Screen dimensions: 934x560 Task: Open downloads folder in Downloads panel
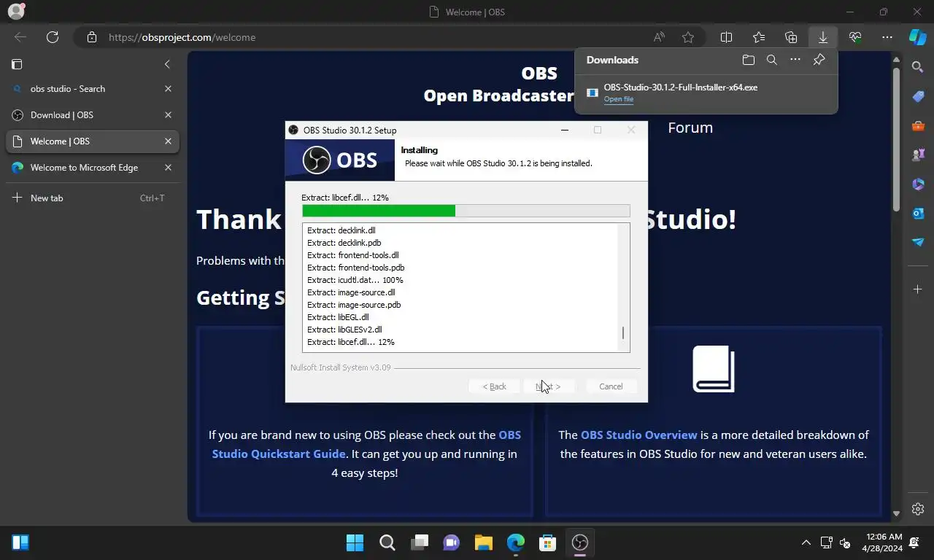(748, 60)
